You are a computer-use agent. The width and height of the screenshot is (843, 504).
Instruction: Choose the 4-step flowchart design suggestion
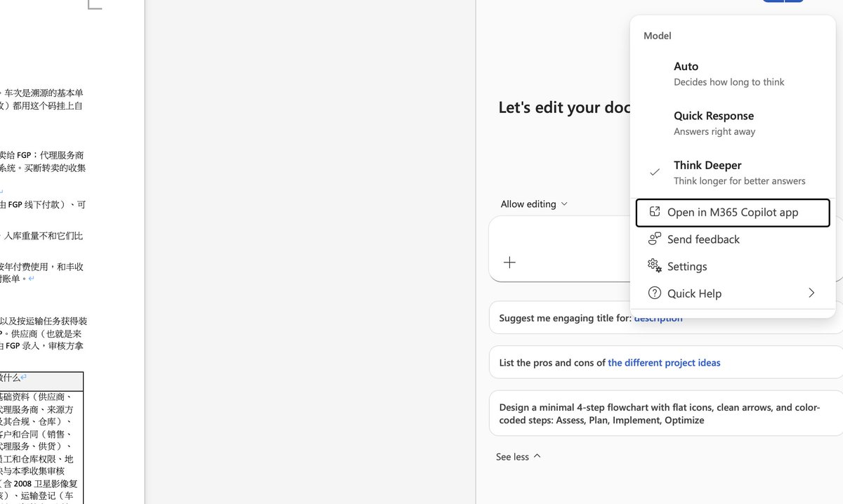click(665, 413)
